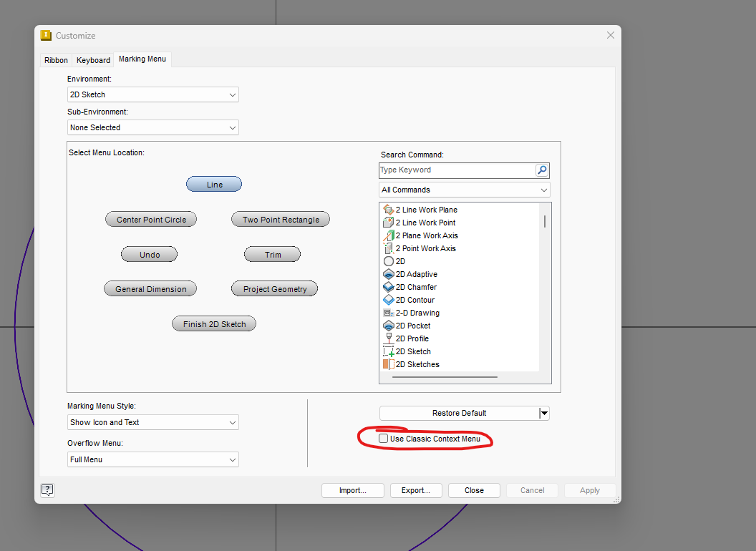Switch to the Keyboard tab
Viewport: 756px width, 551px height.
(x=92, y=60)
